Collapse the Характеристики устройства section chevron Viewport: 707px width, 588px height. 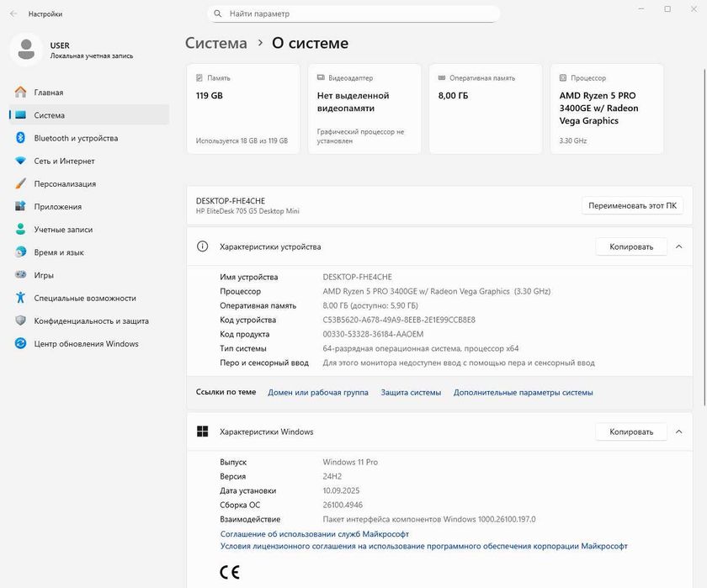pyautogui.click(x=678, y=246)
